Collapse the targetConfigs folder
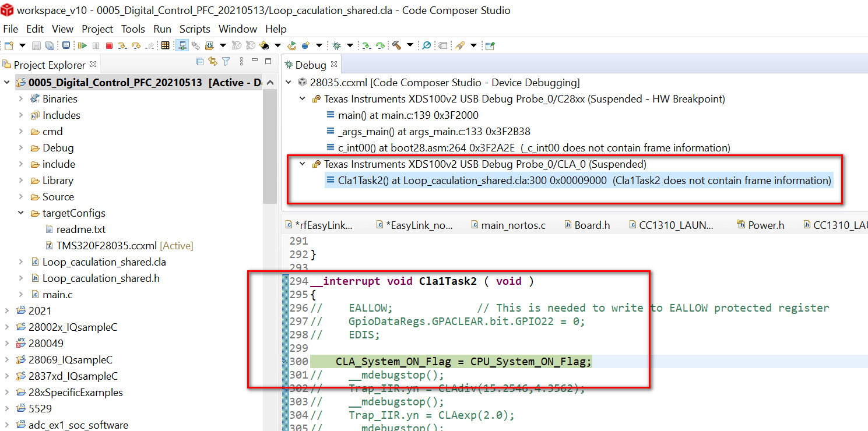Image resolution: width=868 pixels, height=431 pixels. (x=21, y=213)
